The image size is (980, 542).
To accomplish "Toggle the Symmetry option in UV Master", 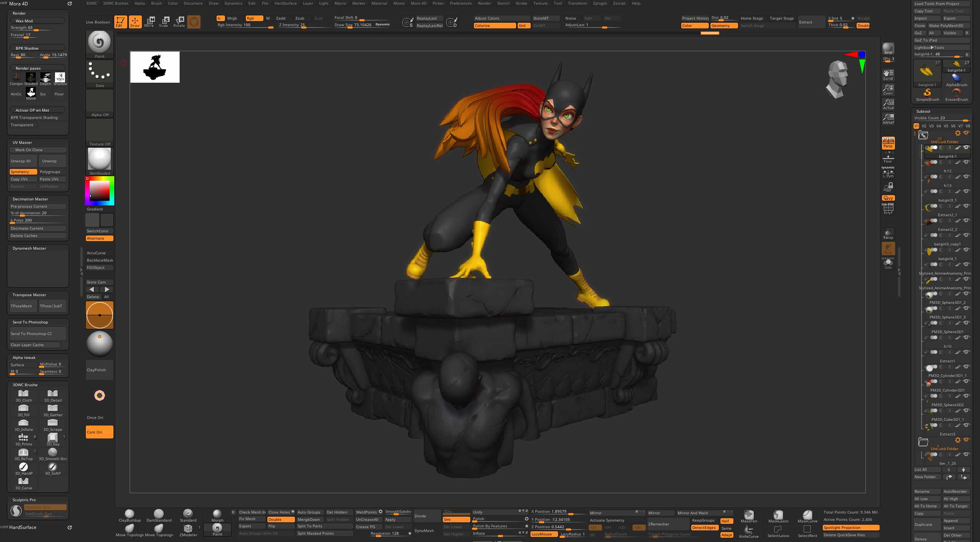I will click(23, 172).
